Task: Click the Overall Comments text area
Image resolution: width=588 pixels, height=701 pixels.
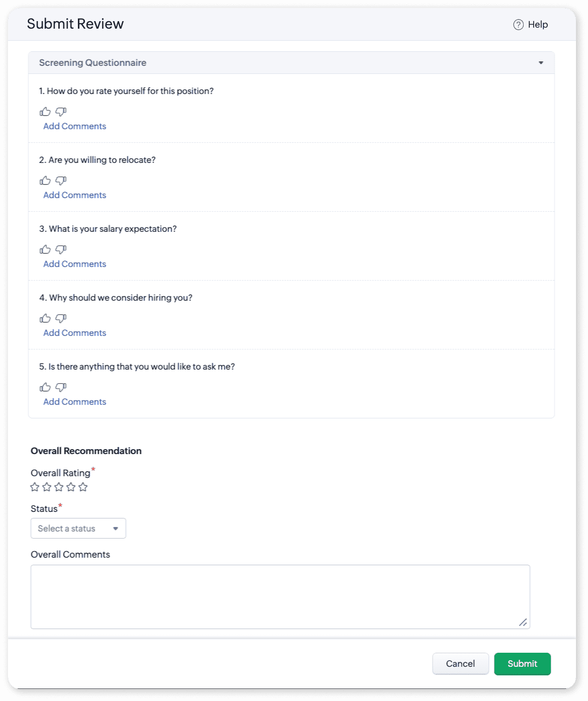Action: pos(280,596)
